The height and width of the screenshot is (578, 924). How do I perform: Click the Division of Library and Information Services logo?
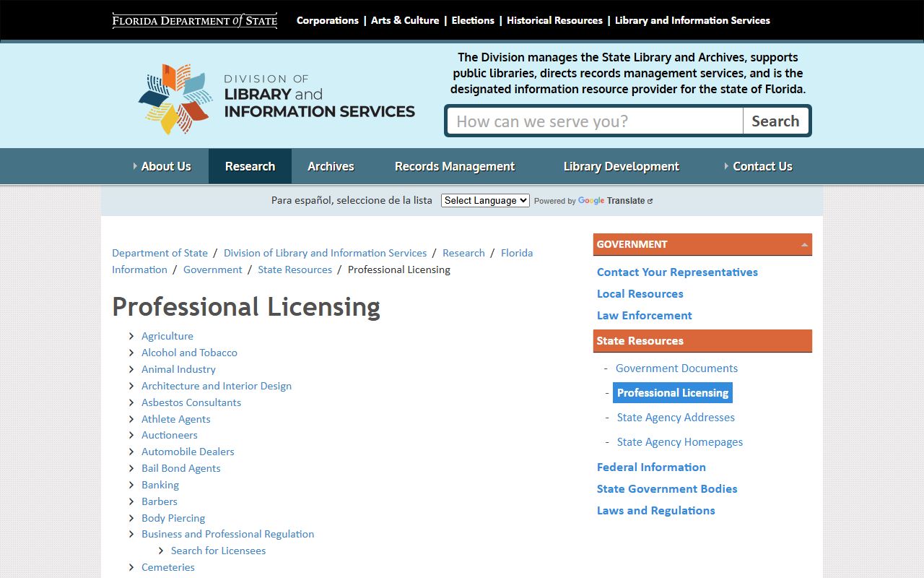tap(276, 99)
